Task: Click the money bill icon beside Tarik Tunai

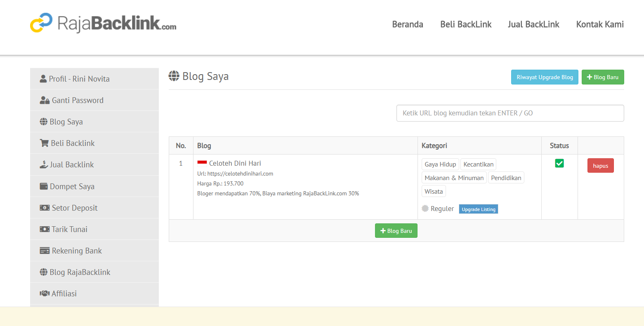Action: pyautogui.click(x=45, y=229)
